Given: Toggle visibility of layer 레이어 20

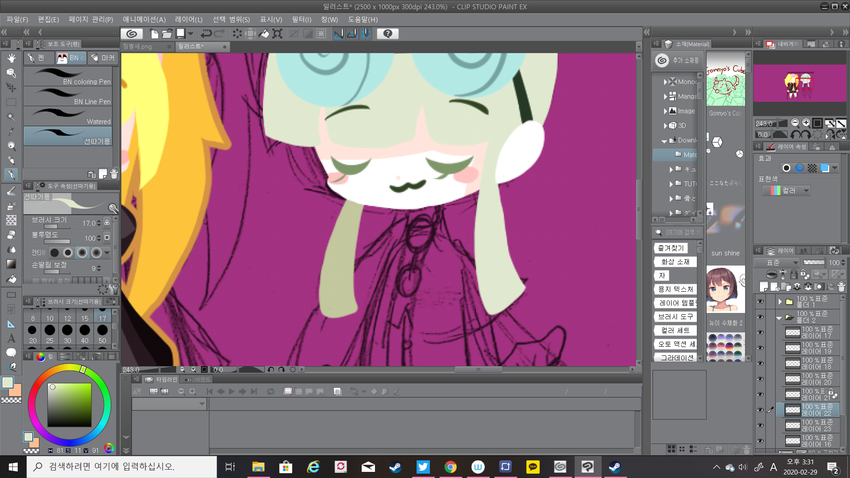Looking at the screenshot, I should 760,379.
